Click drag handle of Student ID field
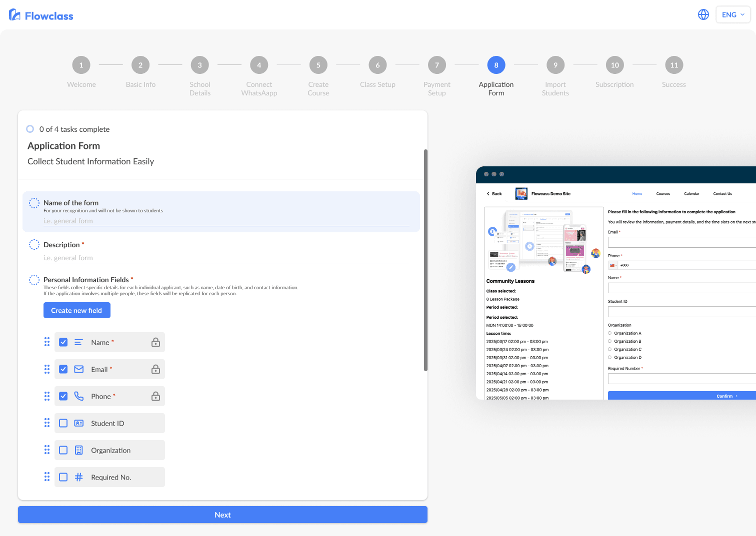This screenshot has width=756, height=536. tap(47, 423)
